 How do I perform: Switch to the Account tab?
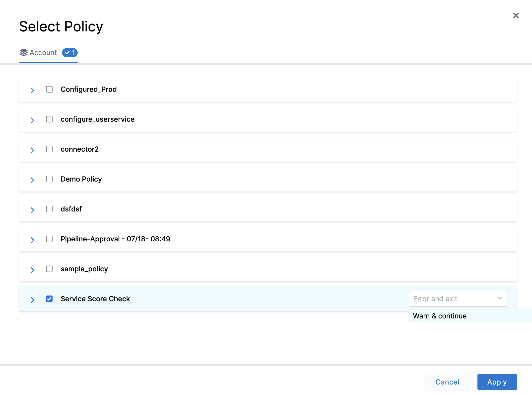pos(43,53)
